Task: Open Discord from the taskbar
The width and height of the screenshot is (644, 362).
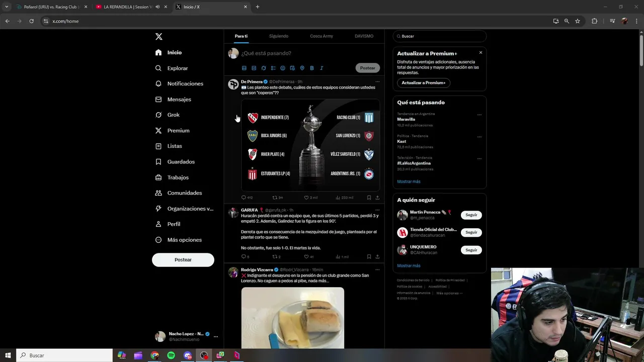Action: pos(188,355)
